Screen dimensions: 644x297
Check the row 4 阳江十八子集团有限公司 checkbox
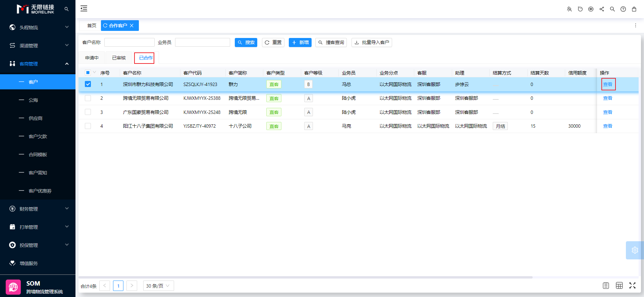(x=88, y=126)
